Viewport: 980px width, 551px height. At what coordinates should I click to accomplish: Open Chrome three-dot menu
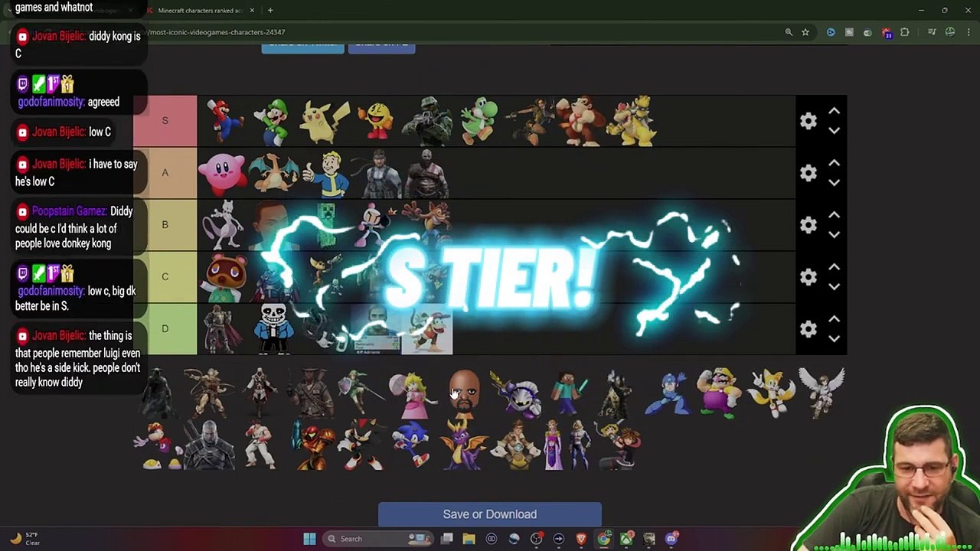969,32
